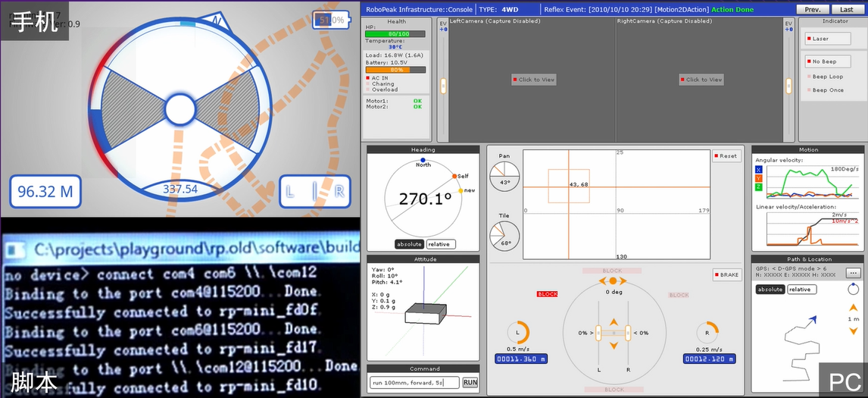Screen dimensions: 868x398
Task: Click the blue North marker on Heading compass
Action: point(423,160)
